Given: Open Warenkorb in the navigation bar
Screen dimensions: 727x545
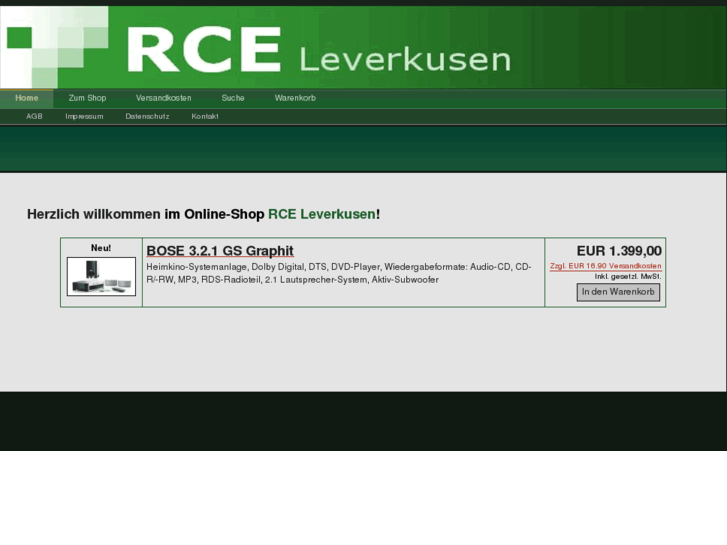Looking at the screenshot, I should click(295, 98).
